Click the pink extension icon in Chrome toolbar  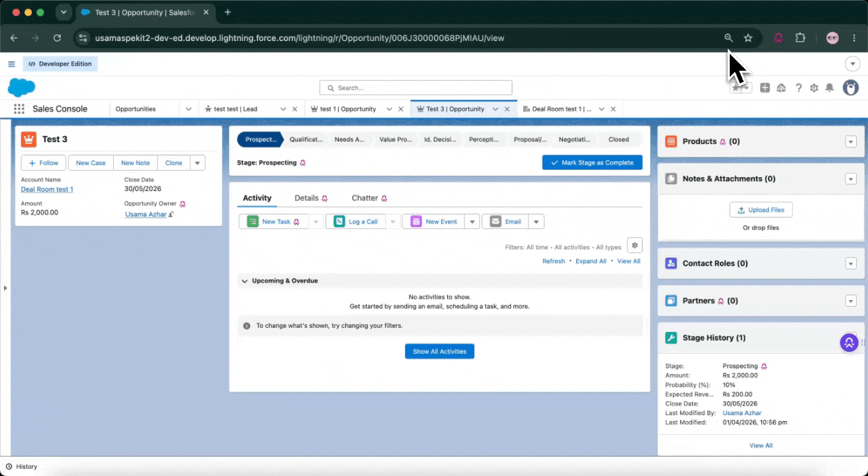click(779, 38)
